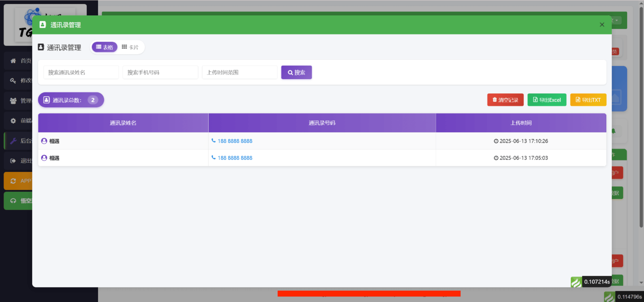Open the 上传时间范围 date range picker
Screen dimensions: 644x302
coord(239,73)
